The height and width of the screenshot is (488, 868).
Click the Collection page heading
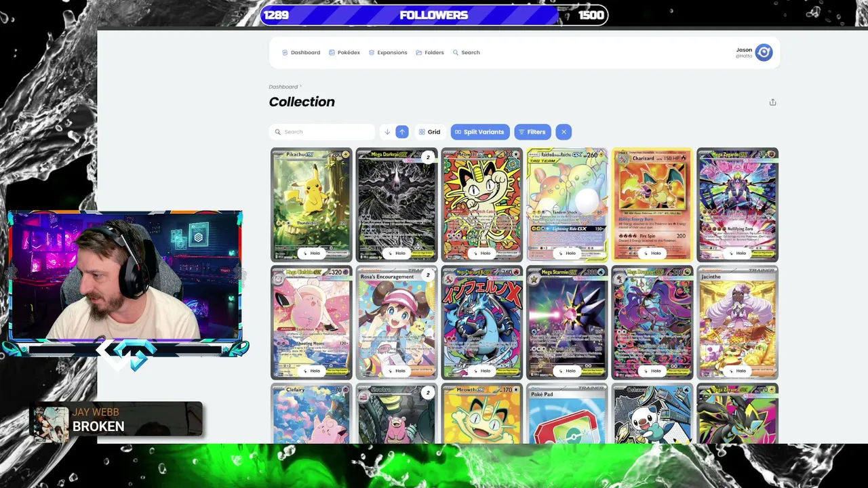[302, 102]
